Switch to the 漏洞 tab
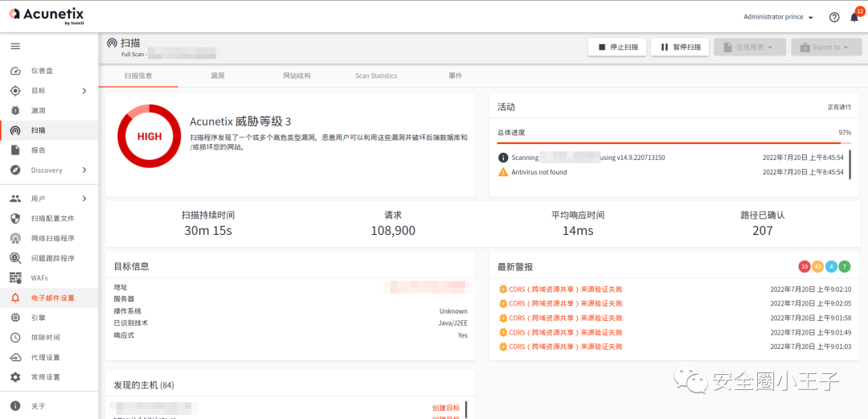The height and width of the screenshot is (419, 868). pyautogui.click(x=218, y=76)
